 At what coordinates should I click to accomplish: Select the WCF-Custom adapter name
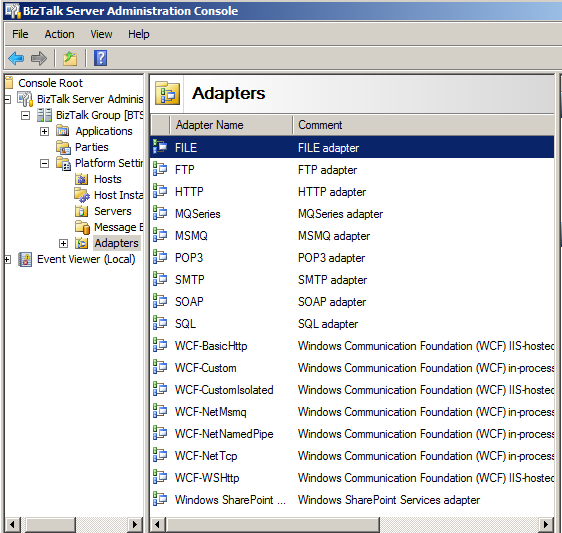(x=206, y=368)
